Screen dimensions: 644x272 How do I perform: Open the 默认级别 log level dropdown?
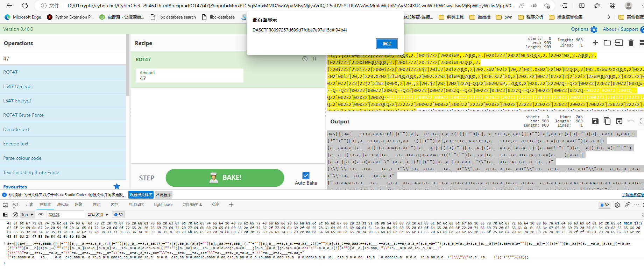coord(98,215)
